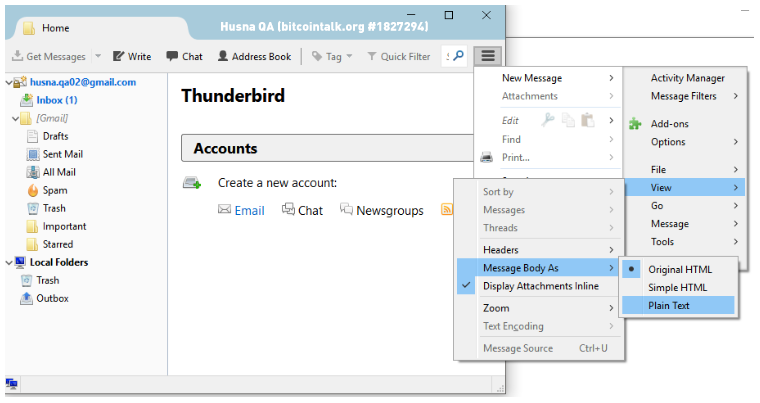
Task: Click the Gmail Trash bin icon
Action: [x=32, y=208]
